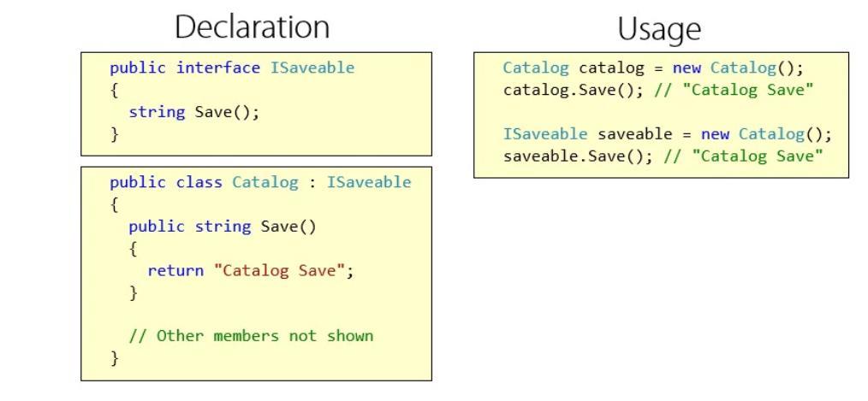Click Catalog class name in class declaration
This screenshot has height=401, width=868.
(x=265, y=183)
